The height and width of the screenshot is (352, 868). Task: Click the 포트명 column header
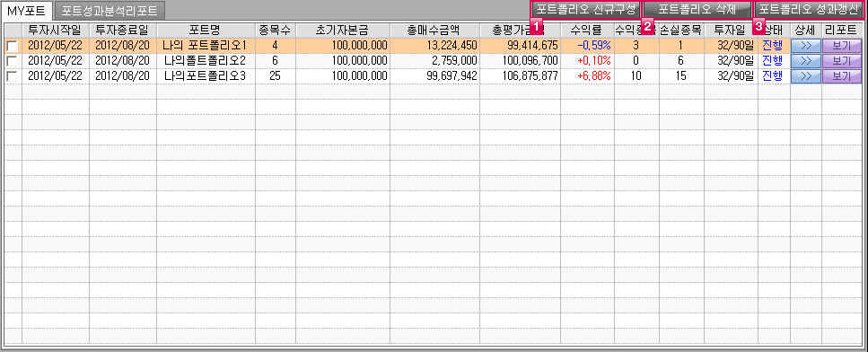(x=206, y=30)
